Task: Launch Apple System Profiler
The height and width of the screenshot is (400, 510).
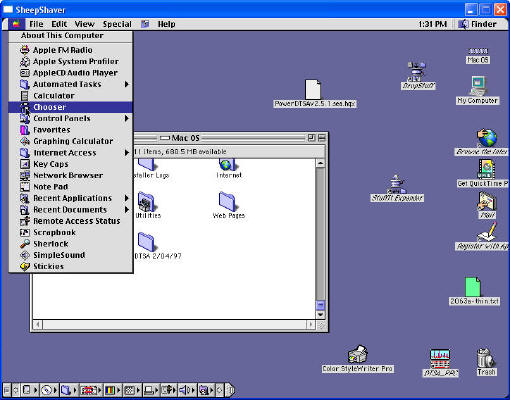Action: click(x=71, y=61)
